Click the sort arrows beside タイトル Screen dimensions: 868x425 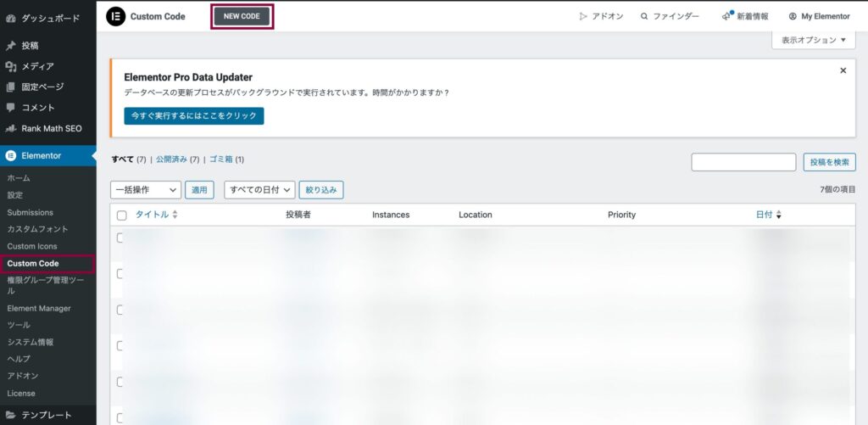pyautogui.click(x=175, y=215)
